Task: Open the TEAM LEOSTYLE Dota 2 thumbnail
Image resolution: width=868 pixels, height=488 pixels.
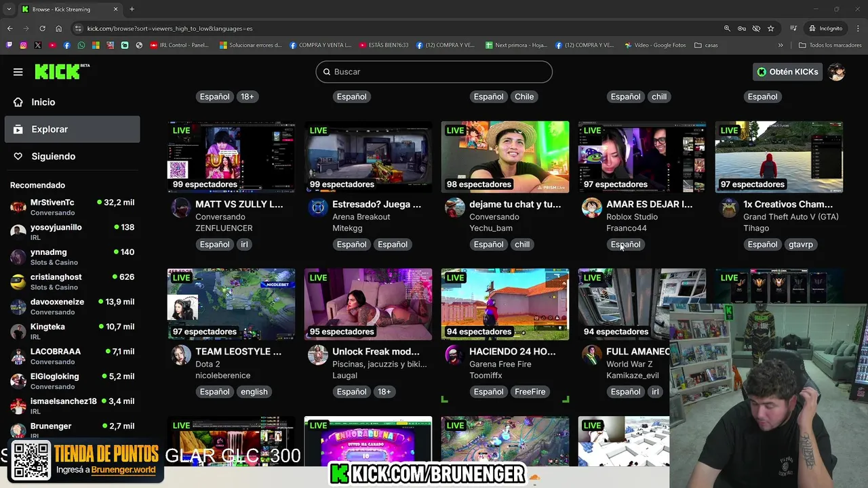Action: [x=231, y=304]
